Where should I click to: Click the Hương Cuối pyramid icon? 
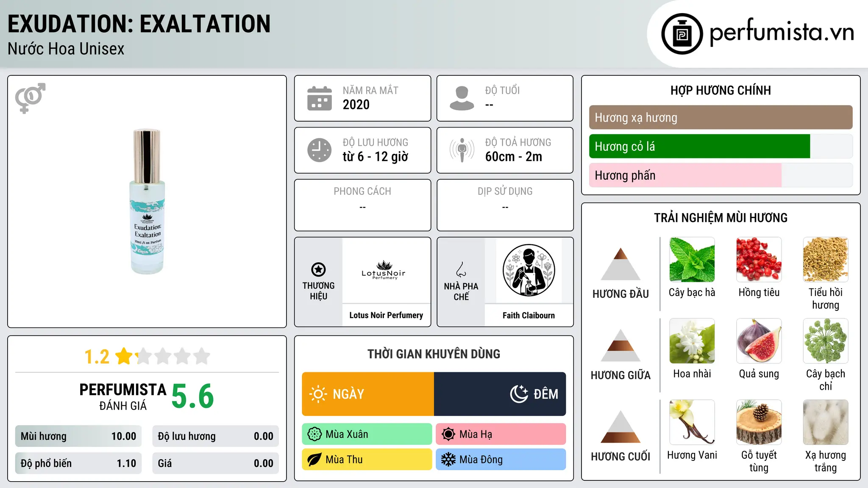click(x=620, y=426)
